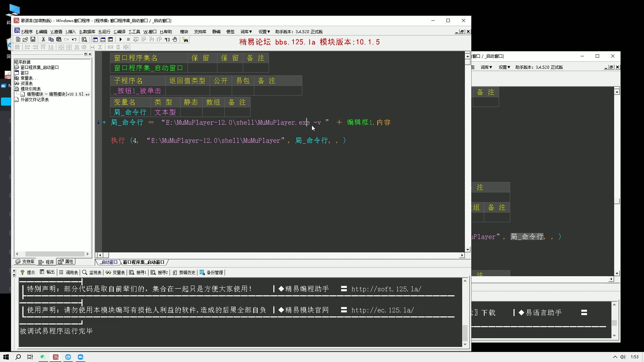Click the Save file toolbar icon
Viewport: 644px width, 362px height.
[x=33, y=40]
